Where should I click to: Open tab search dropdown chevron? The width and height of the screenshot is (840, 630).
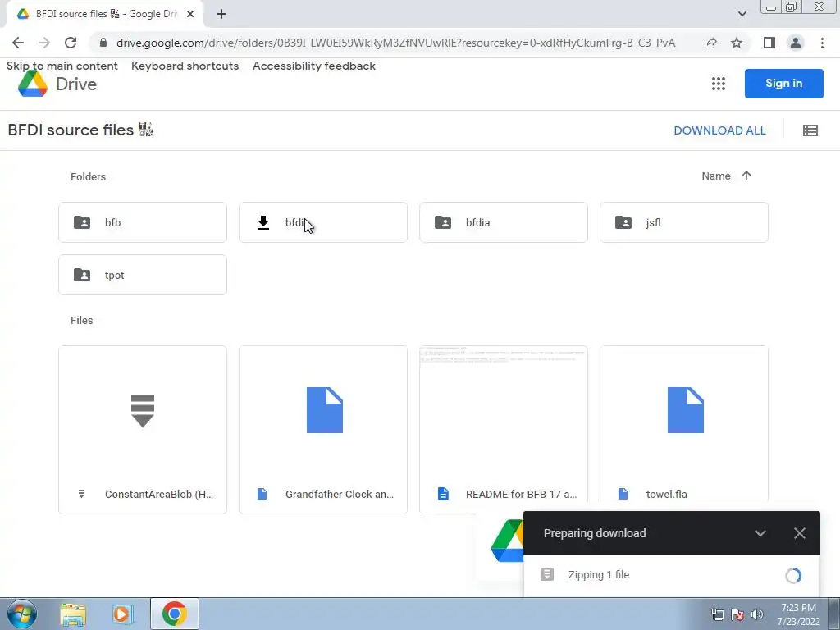click(x=742, y=14)
